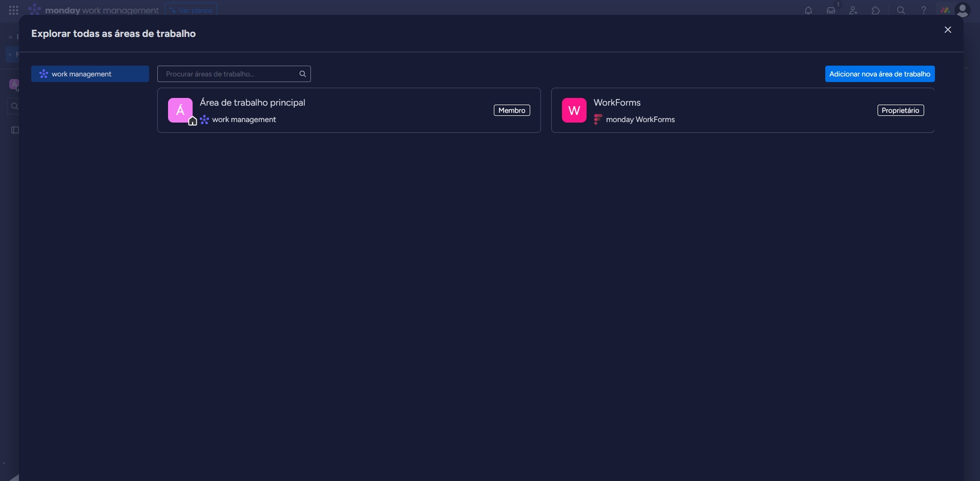Click the left sidebar panel icon

[x=15, y=130]
